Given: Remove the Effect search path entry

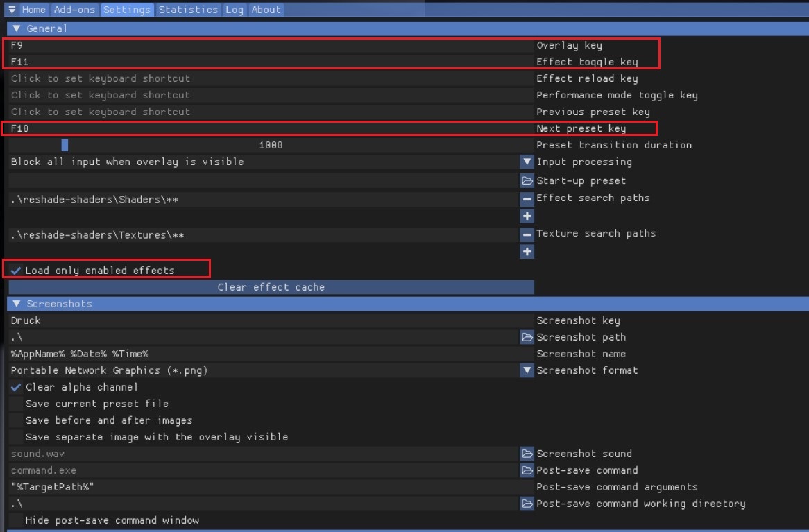Looking at the screenshot, I should pyautogui.click(x=527, y=199).
